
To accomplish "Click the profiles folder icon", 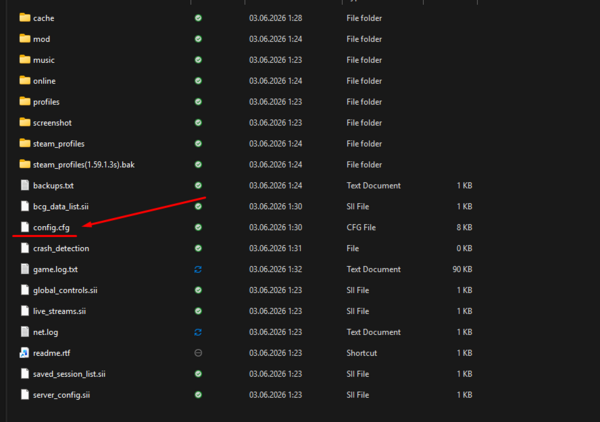I will (x=25, y=101).
